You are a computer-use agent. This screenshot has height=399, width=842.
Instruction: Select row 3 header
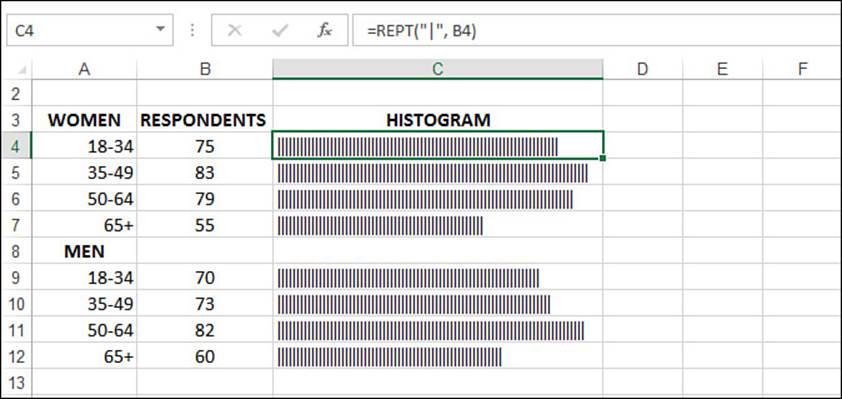tap(16, 120)
